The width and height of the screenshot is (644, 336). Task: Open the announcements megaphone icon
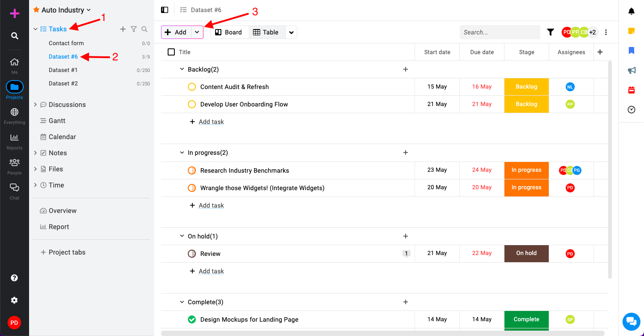pyautogui.click(x=631, y=70)
